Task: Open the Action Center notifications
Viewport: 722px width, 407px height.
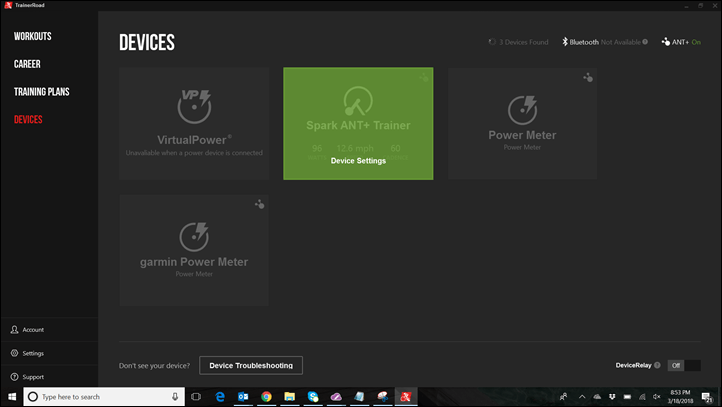Action: pyautogui.click(x=707, y=396)
